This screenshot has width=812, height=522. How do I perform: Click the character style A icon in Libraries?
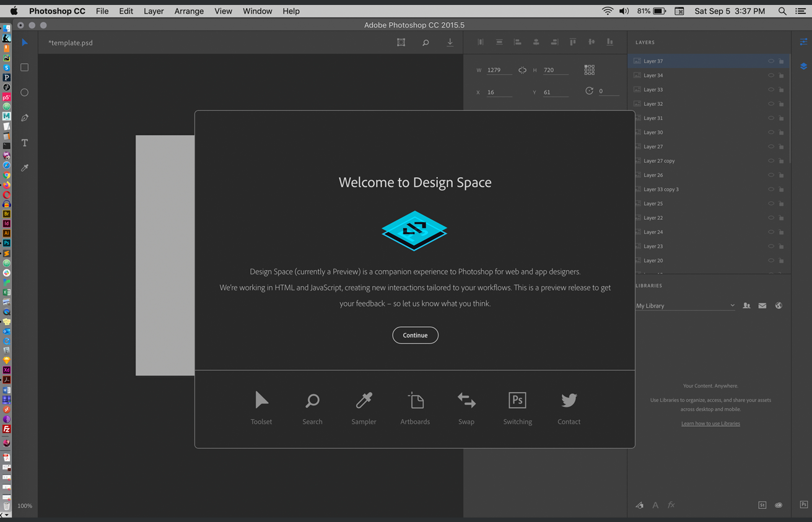[655, 505]
